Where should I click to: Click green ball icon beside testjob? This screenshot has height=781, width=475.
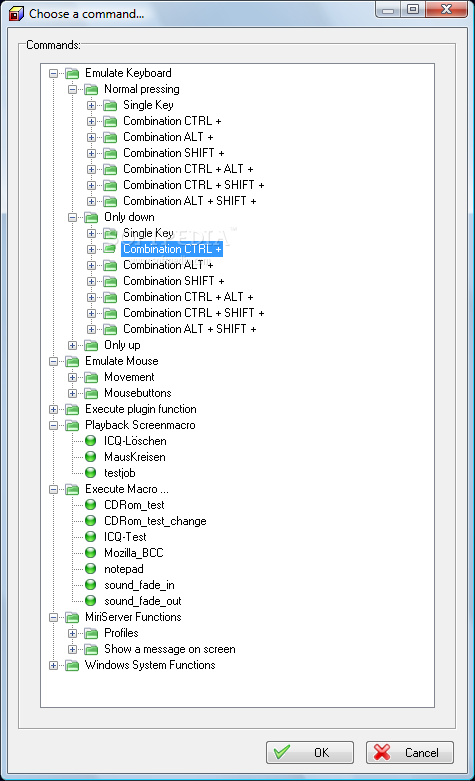(91, 473)
